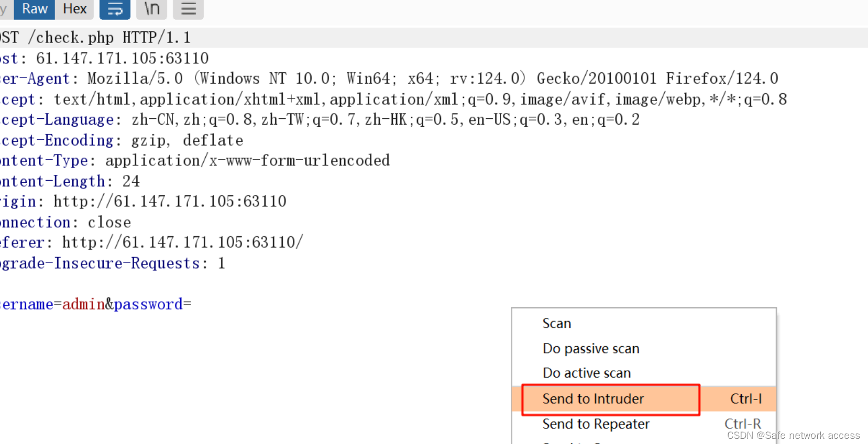868x444 pixels.
Task: Toggle \n non-printable character display
Action: click(x=151, y=9)
